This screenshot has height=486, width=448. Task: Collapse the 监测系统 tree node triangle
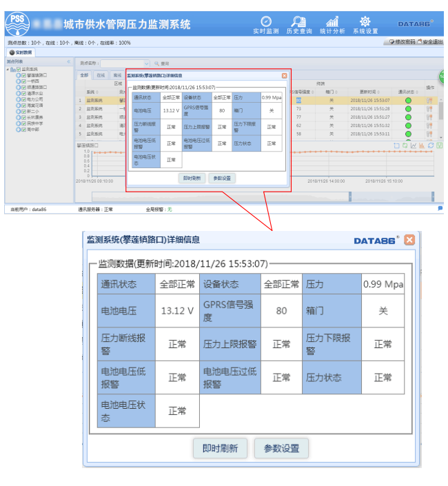tap(8, 70)
